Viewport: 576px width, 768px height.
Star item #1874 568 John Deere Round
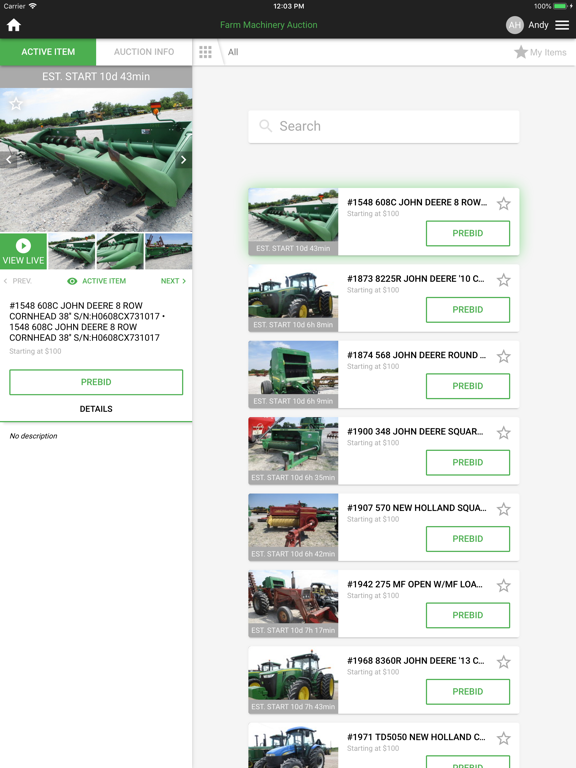(504, 356)
